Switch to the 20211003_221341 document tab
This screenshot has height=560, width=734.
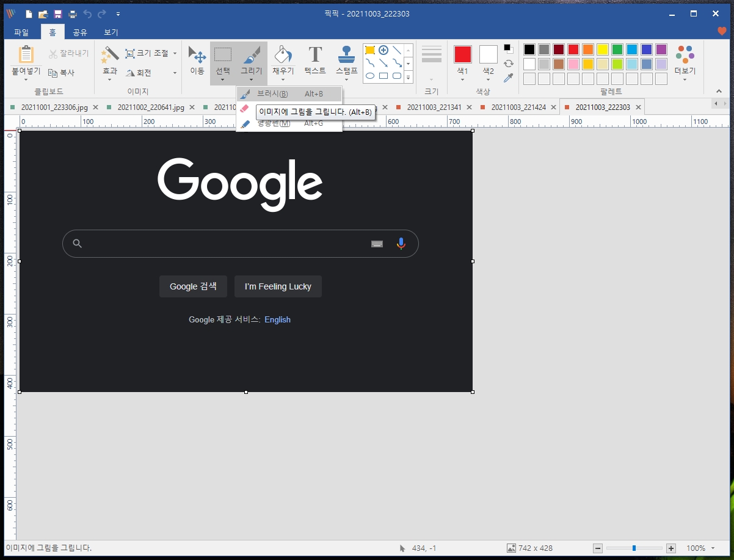[434, 107]
